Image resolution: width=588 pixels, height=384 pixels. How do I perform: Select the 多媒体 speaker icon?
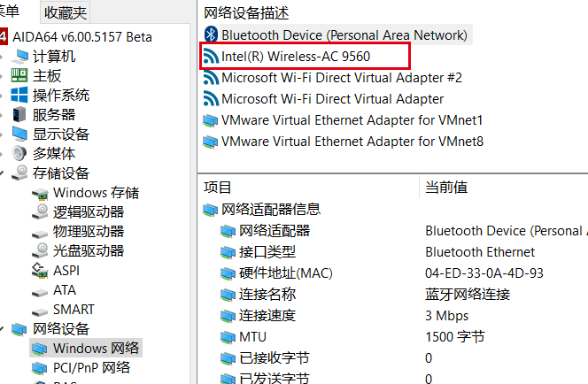point(19,153)
